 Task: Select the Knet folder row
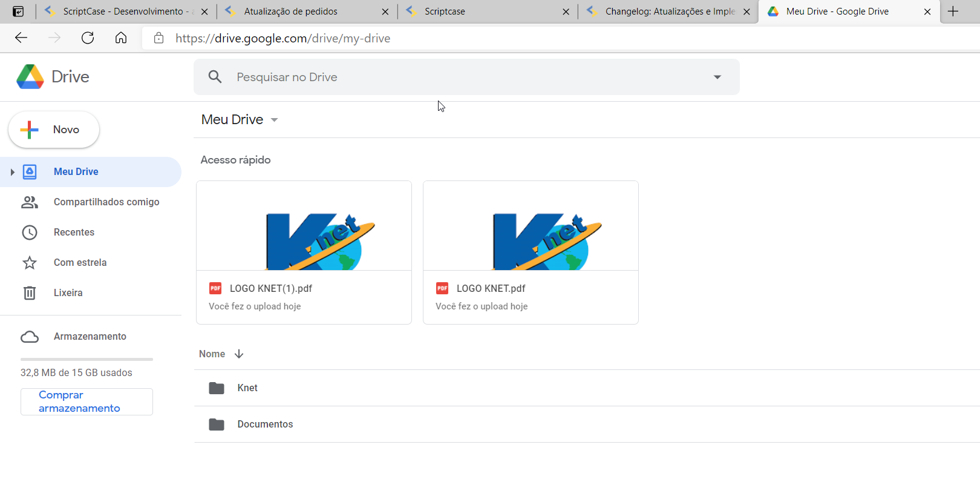coord(587,388)
